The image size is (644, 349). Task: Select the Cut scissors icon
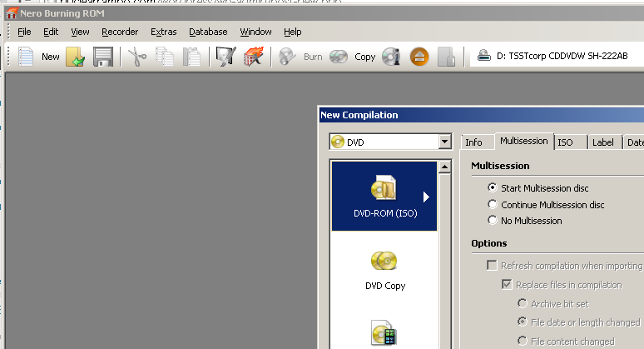(136, 57)
